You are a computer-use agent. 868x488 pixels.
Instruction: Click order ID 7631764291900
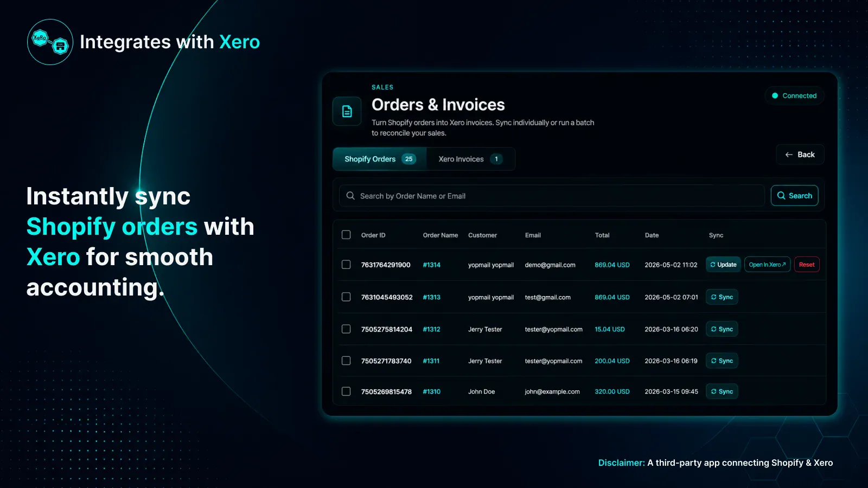click(386, 265)
